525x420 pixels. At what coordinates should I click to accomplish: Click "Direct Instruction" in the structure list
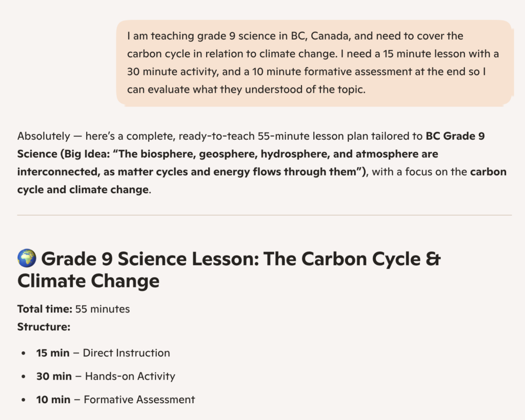(x=126, y=353)
